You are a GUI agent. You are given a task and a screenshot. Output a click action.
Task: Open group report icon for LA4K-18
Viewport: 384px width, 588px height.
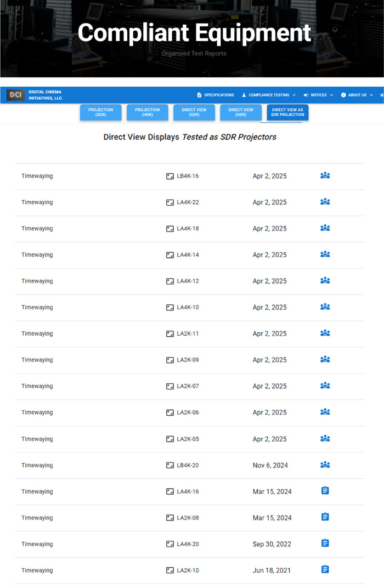click(x=325, y=228)
